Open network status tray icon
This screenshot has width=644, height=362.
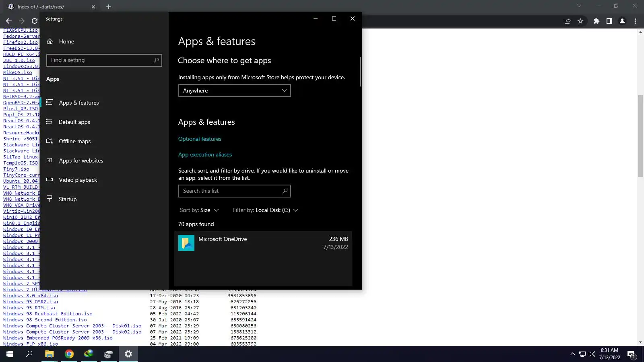pyautogui.click(x=582, y=354)
